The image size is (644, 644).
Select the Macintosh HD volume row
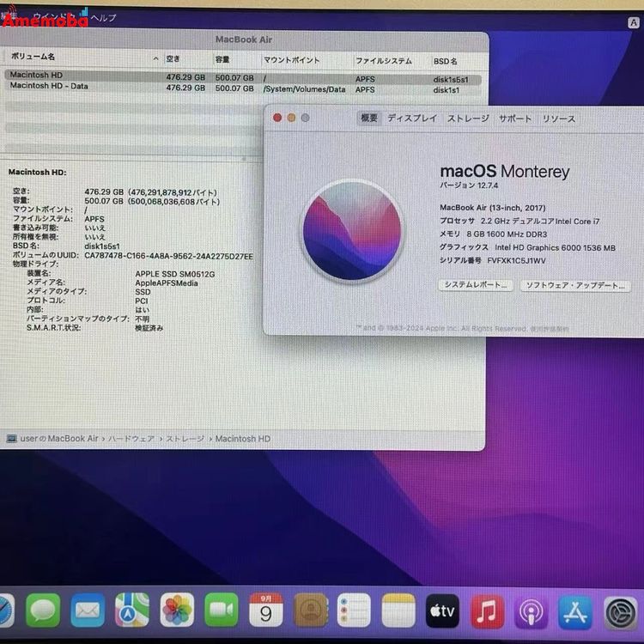click(242, 77)
